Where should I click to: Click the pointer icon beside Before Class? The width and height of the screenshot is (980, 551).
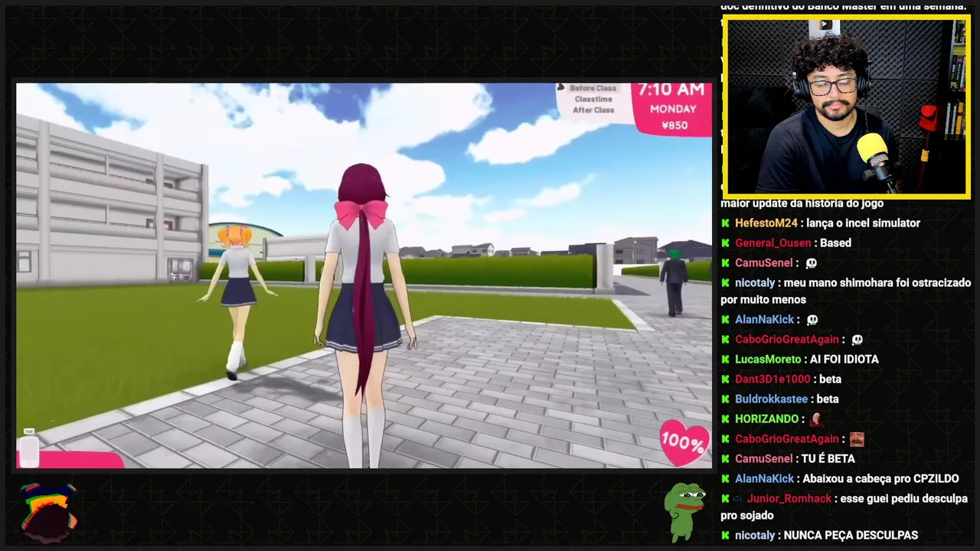click(x=560, y=88)
